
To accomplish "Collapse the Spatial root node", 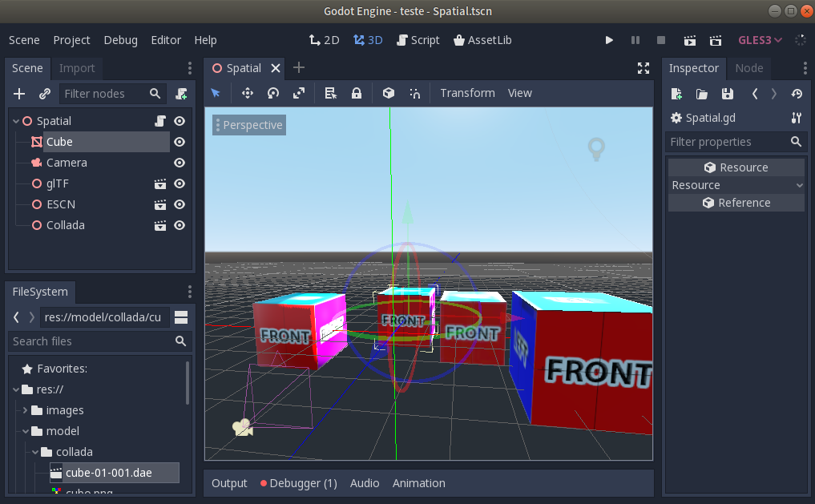I will pos(16,121).
